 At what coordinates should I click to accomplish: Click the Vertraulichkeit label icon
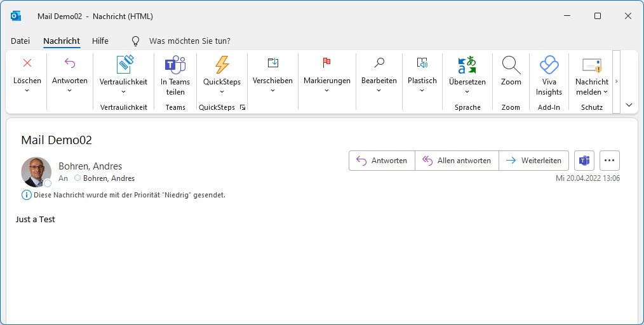pos(124,64)
